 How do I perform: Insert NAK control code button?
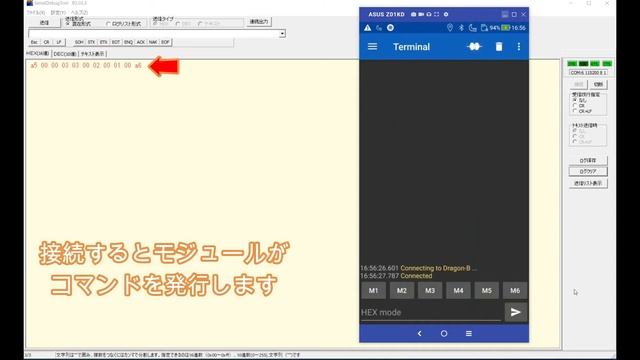pyautogui.click(x=153, y=42)
